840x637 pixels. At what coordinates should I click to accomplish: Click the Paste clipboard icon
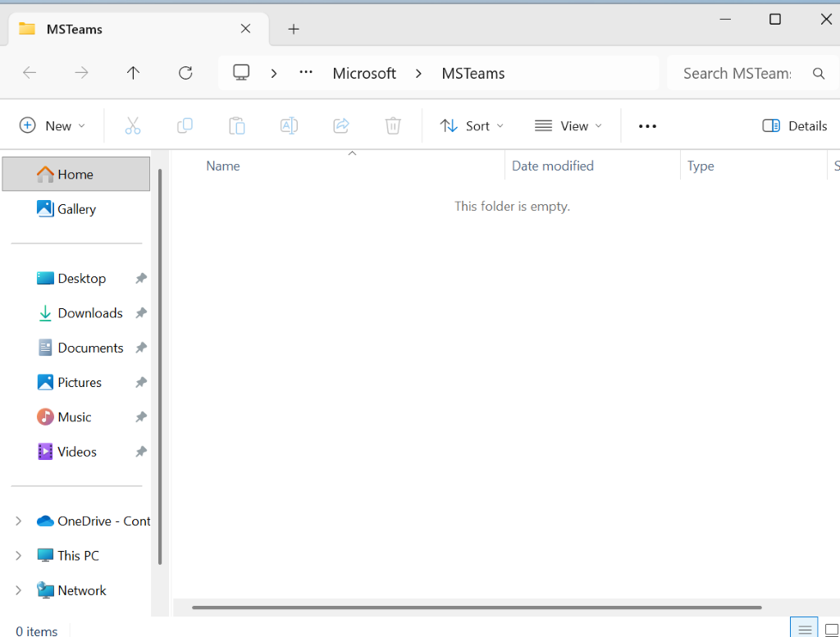coord(237,125)
